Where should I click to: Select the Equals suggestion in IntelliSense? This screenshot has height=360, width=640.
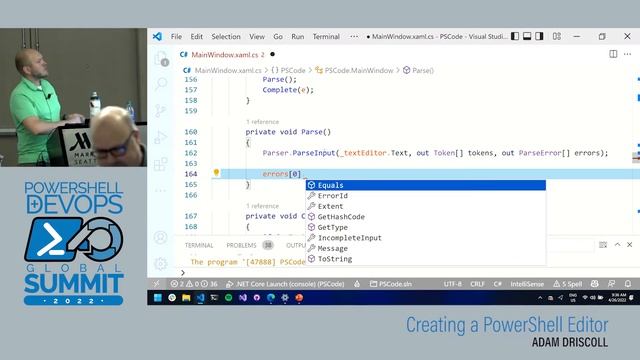(426, 185)
